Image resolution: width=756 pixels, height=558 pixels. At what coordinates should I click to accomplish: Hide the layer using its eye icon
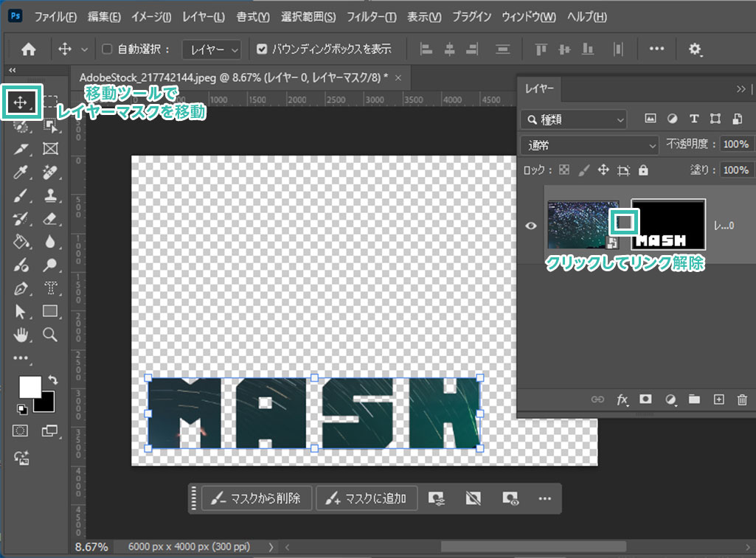pyautogui.click(x=531, y=226)
